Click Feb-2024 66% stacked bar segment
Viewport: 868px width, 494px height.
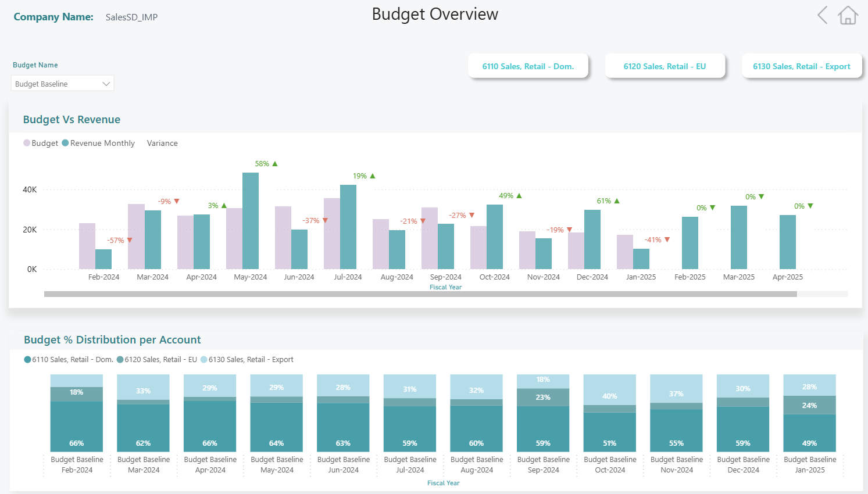click(x=77, y=426)
